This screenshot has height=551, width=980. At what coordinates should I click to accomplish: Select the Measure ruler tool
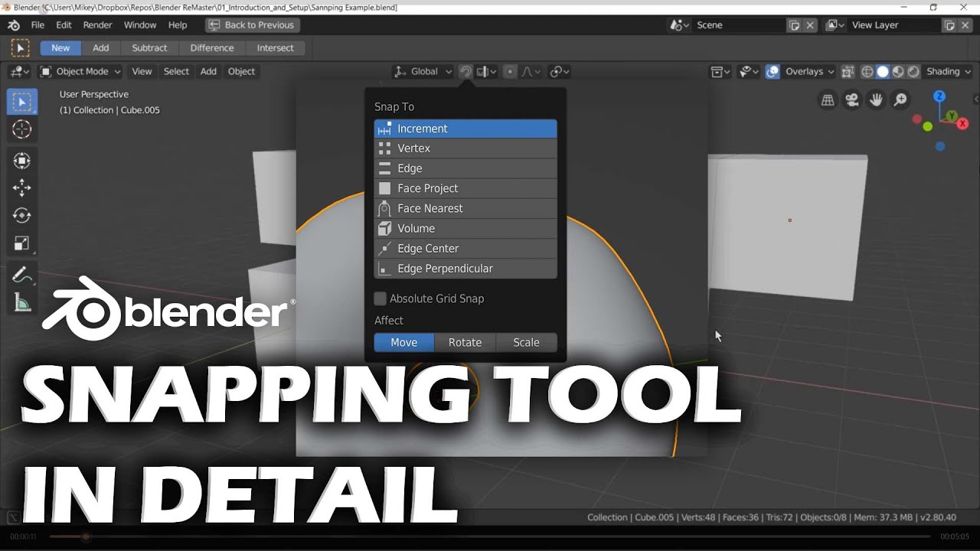22,303
